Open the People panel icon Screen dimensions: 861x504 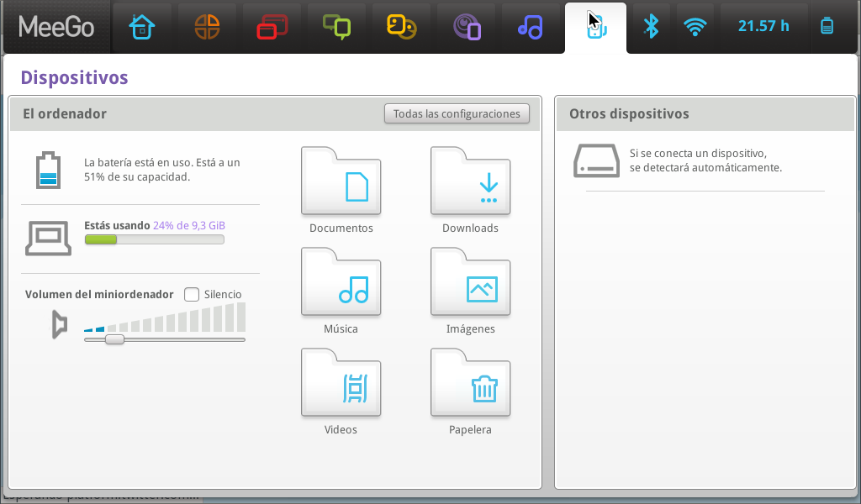[401, 27]
